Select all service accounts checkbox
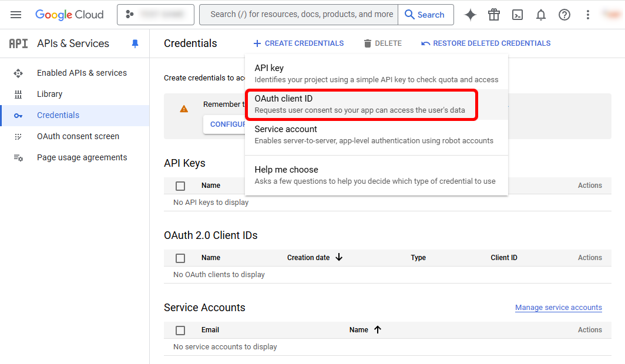625x364 pixels. click(180, 330)
